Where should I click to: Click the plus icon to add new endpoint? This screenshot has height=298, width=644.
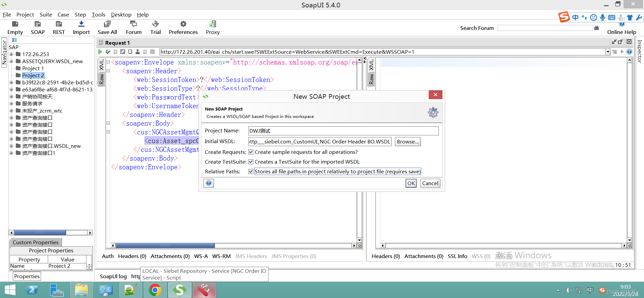[x=622, y=52]
